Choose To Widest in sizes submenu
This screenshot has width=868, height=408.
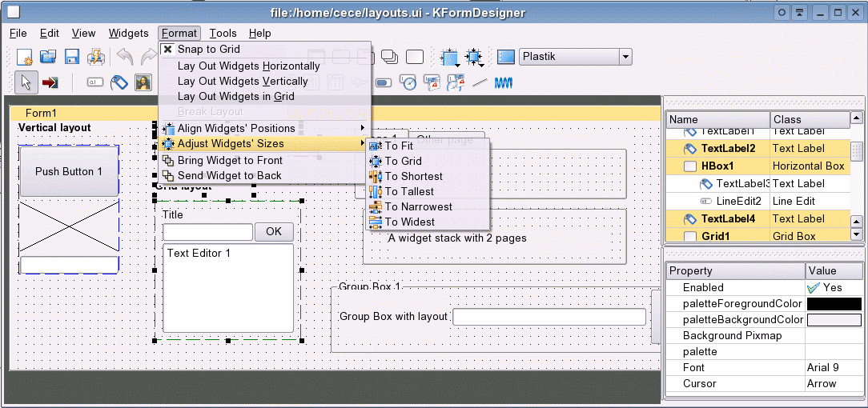click(409, 222)
